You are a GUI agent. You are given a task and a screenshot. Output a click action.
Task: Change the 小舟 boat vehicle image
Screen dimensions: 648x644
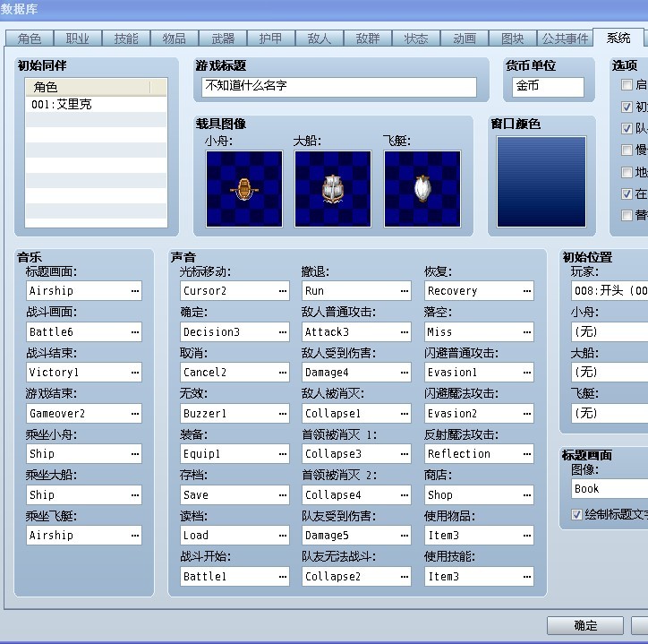click(x=244, y=189)
